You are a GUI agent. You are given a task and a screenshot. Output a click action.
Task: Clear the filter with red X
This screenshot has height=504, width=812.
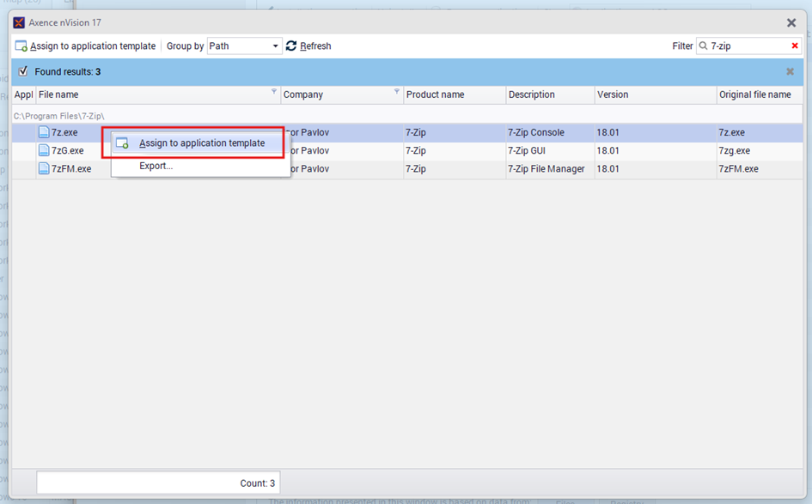(x=795, y=46)
